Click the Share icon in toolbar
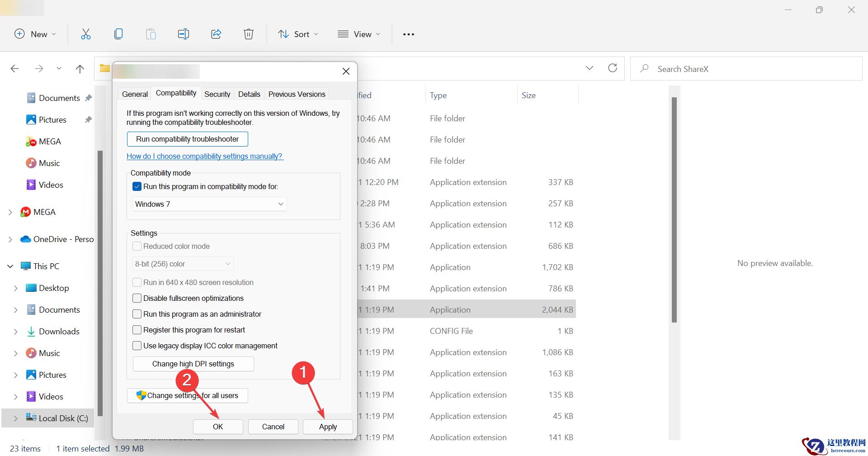The height and width of the screenshot is (456, 868). point(216,34)
